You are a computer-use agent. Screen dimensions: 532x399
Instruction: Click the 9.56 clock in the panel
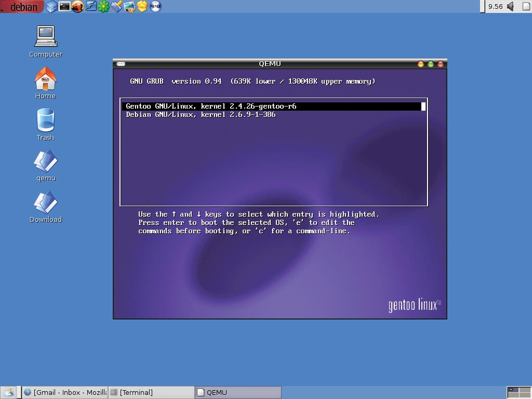click(495, 6)
